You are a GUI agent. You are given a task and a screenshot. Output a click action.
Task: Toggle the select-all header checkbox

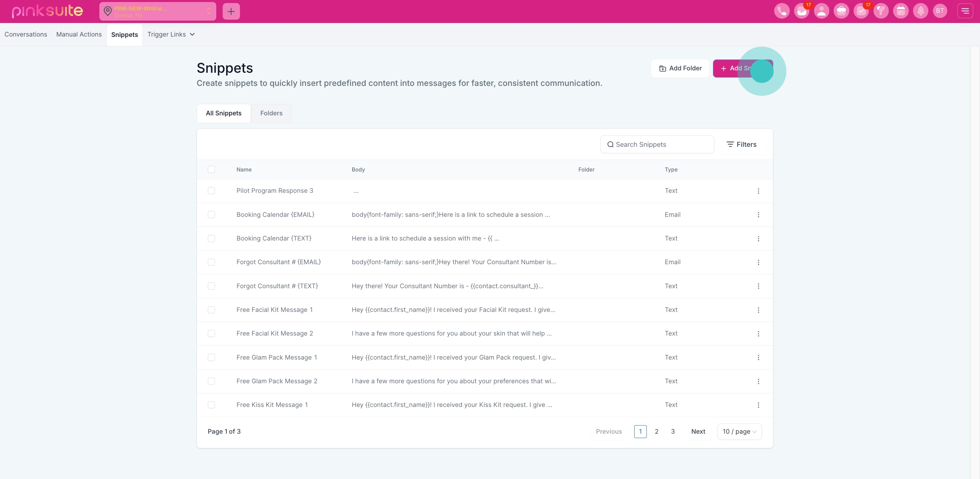pos(211,169)
